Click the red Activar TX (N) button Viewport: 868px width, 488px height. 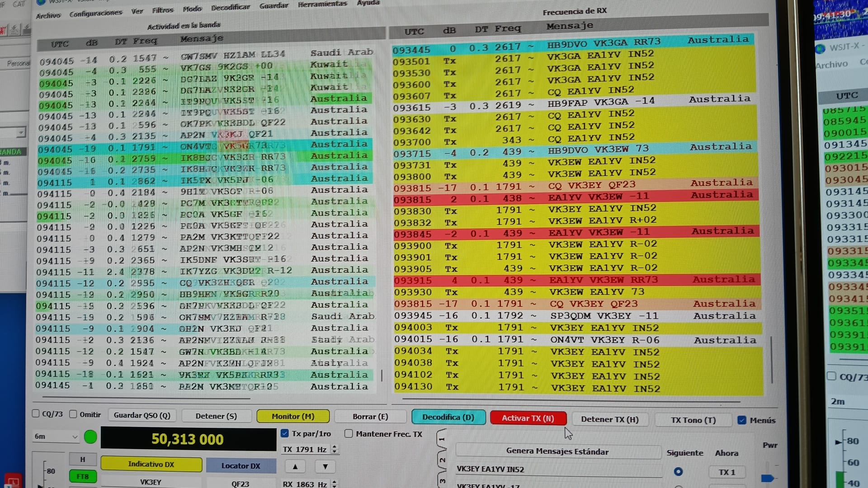pyautogui.click(x=528, y=418)
